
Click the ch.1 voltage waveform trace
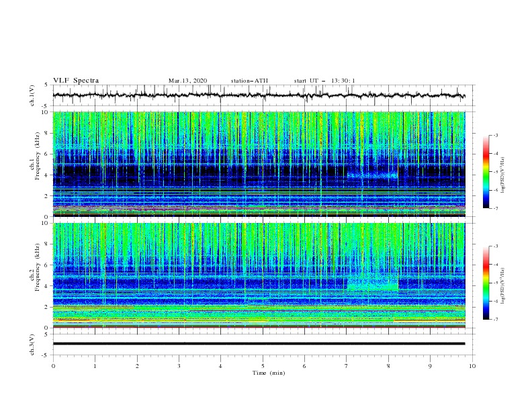(x=259, y=95)
